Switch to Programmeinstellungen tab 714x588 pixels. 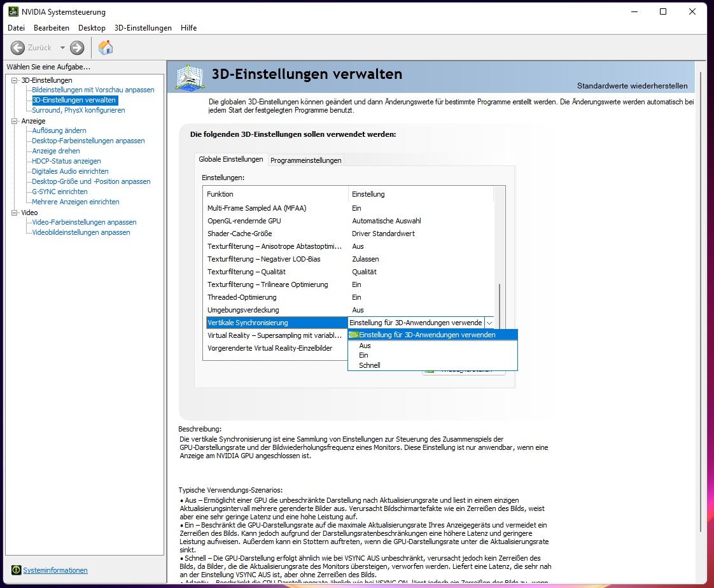click(305, 160)
